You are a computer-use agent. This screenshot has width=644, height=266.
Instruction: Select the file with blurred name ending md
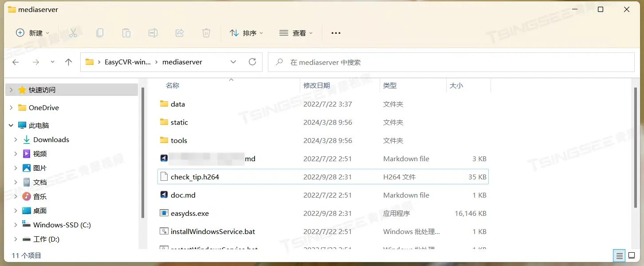point(323,159)
